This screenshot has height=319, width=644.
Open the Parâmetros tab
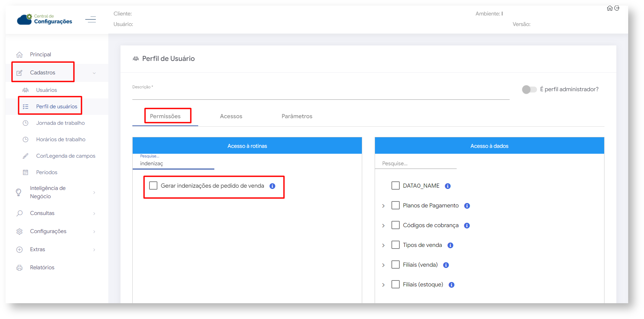pyautogui.click(x=297, y=116)
